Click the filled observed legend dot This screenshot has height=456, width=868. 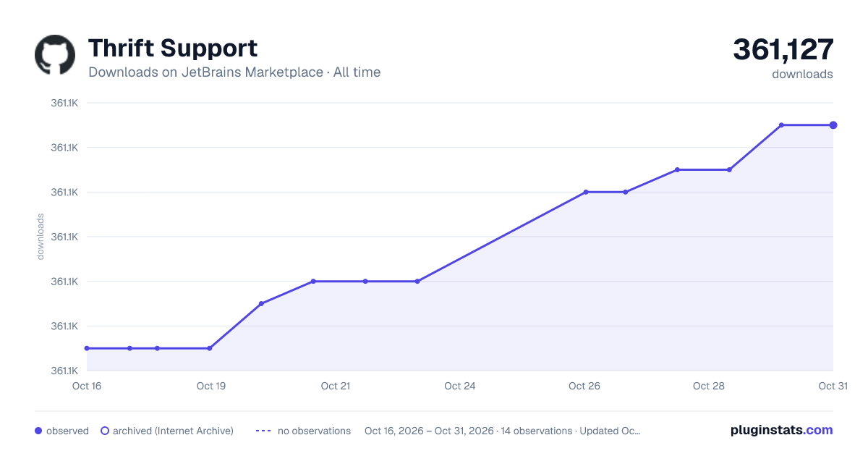pos(38,431)
